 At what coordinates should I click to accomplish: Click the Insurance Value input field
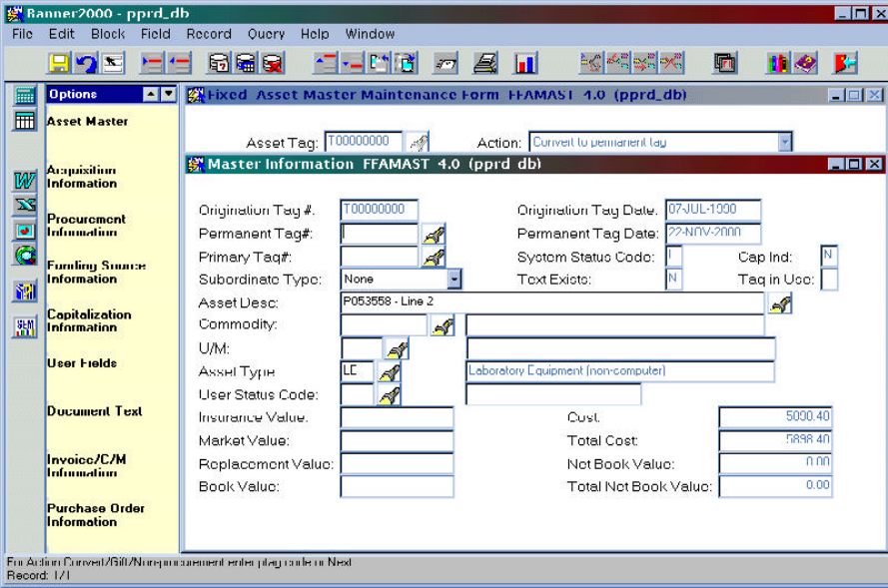click(397, 417)
